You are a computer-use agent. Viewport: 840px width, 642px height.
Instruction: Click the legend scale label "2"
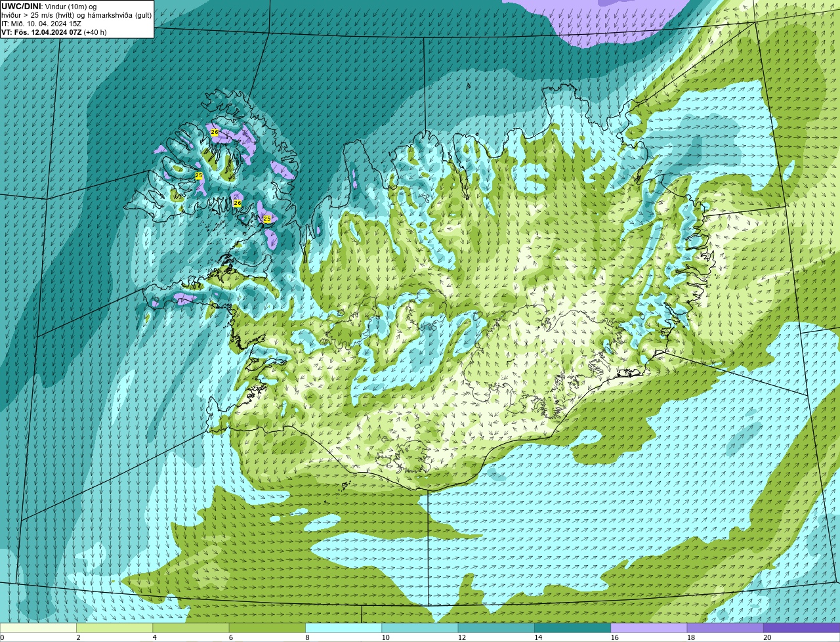click(x=78, y=637)
